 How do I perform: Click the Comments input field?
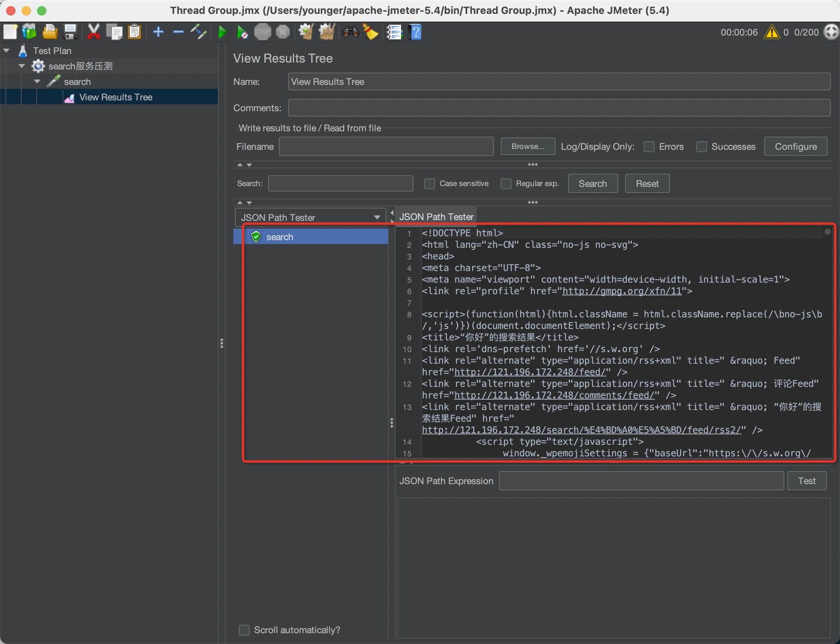(x=559, y=108)
